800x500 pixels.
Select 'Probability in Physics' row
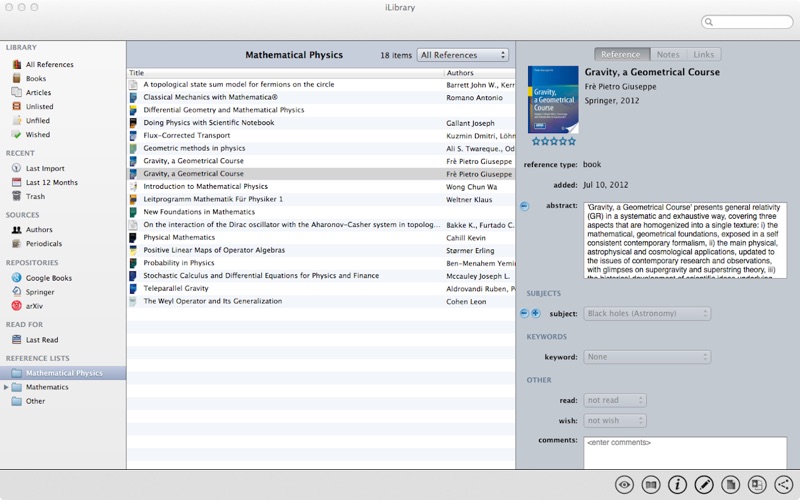pyautogui.click(x=321, y=263)
